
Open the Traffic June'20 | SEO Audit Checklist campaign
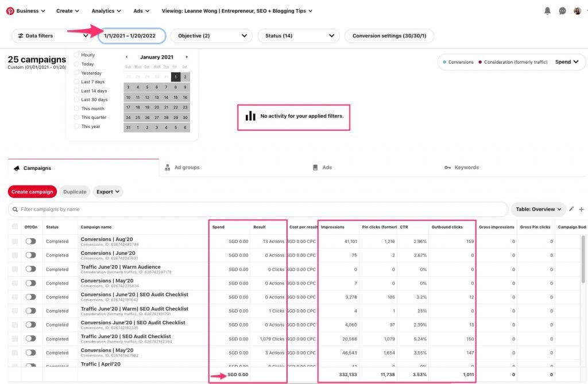[x=125, y=336]
